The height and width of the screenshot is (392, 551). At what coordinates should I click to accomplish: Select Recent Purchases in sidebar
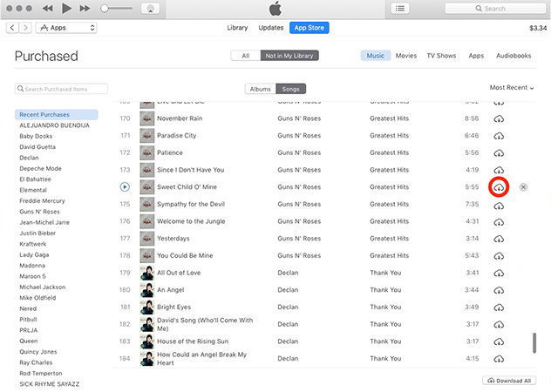[x=56, y=114]
